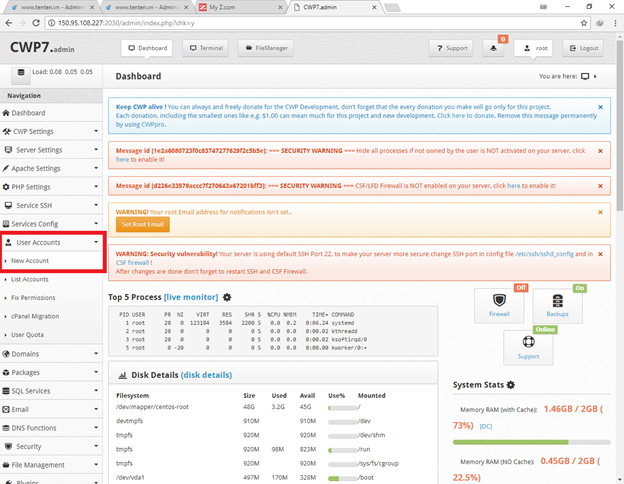
Task: Click the Memory RAM usage progress bar
Action: (x=532, y=442)
